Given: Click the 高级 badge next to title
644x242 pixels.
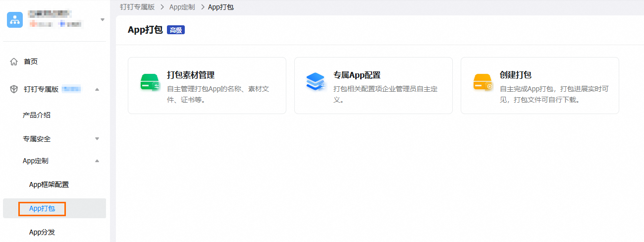Looking at the screenshot, I should pyautogui.click(x=176, y=30).
